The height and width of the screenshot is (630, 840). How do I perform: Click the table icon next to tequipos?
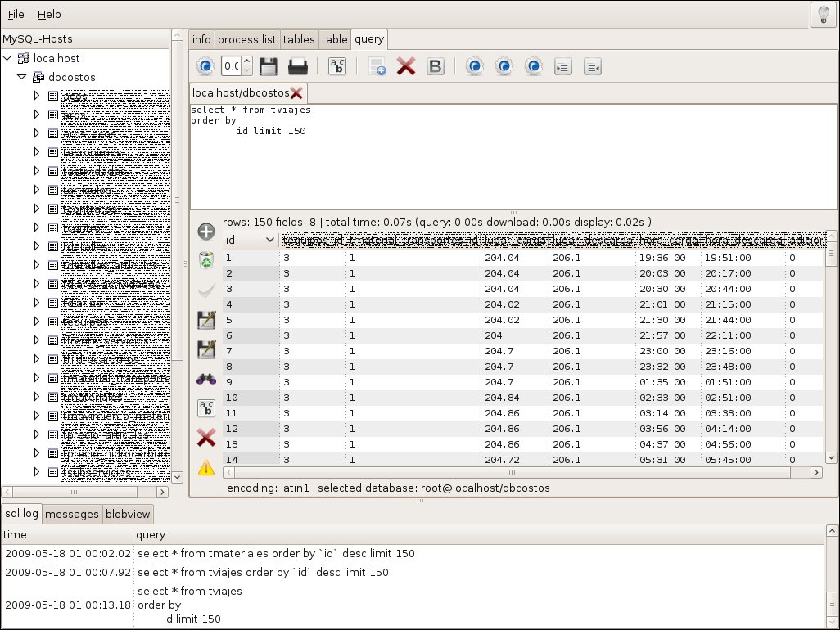(x=53, y=322)
